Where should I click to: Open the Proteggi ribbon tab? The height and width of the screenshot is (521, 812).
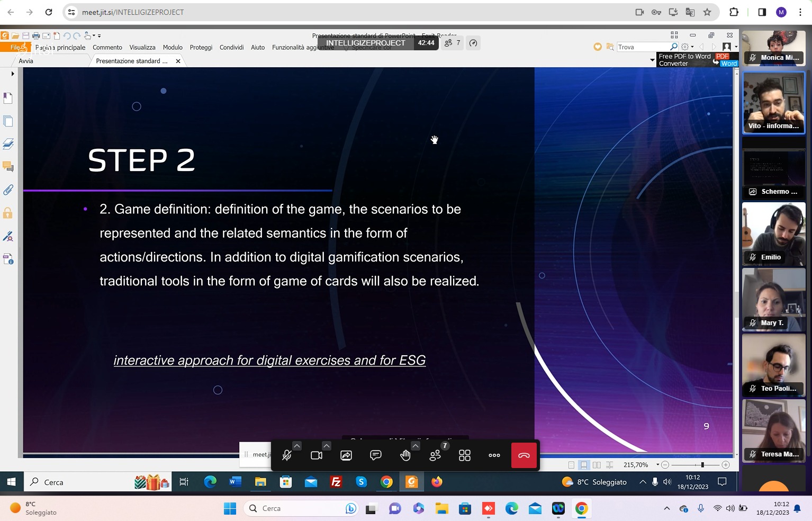pos(201,47)
